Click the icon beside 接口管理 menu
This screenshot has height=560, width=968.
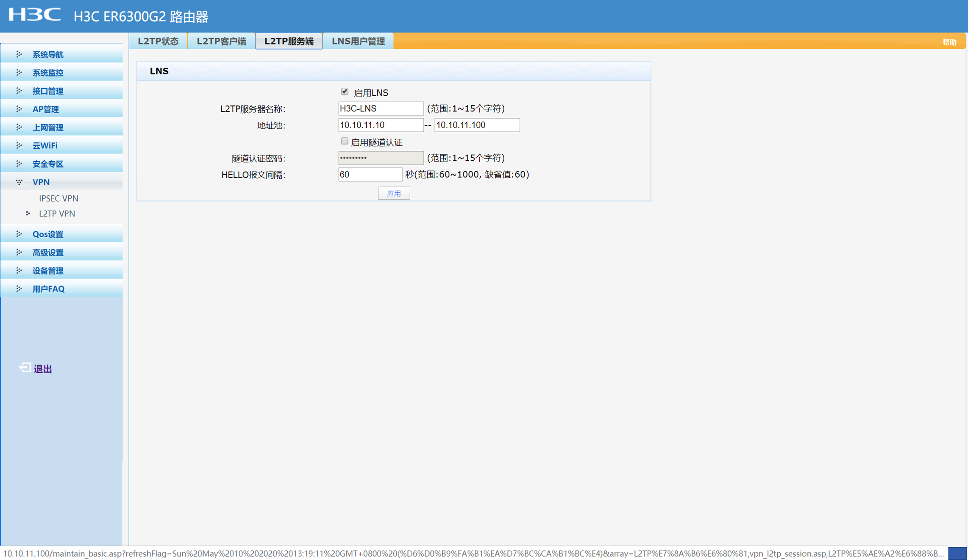pos(19,91)
